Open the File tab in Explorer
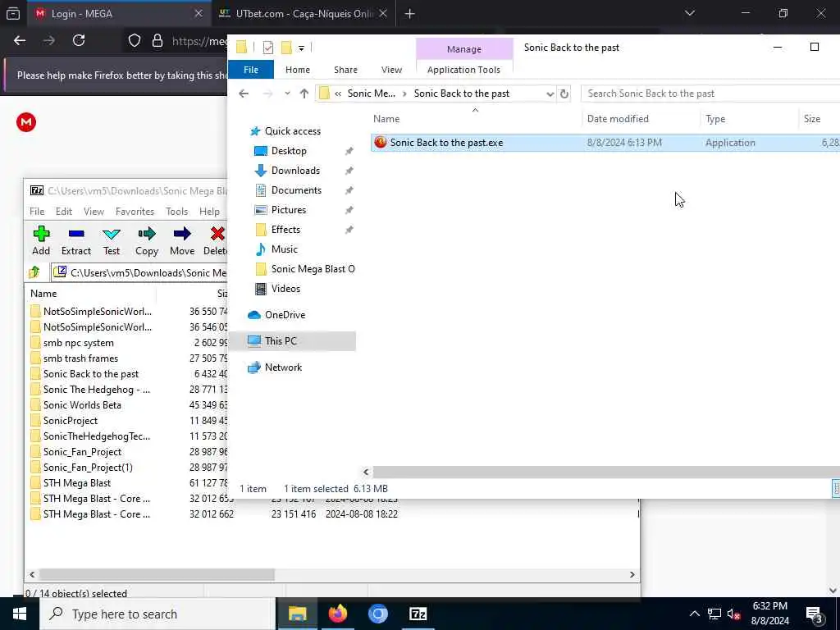This screenshot has width=840, height=630. click(251, 70)
